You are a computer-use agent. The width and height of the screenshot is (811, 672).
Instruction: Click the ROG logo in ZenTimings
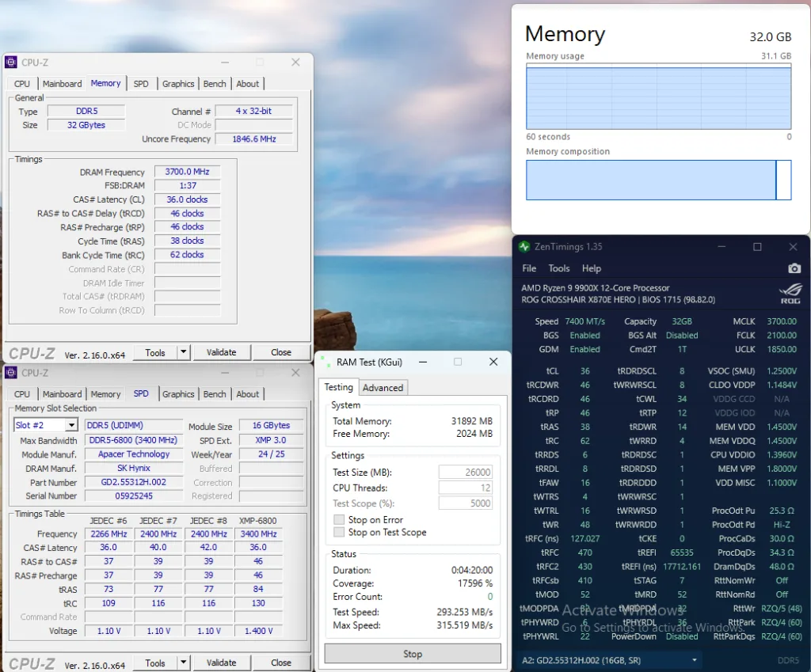[790, 294]
